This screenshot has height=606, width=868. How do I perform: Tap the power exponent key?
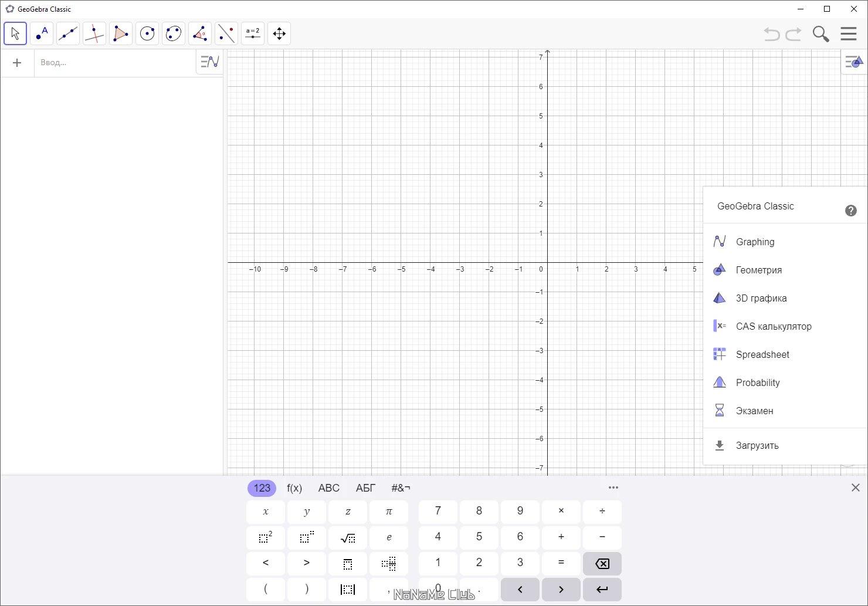tap(307, 537)
